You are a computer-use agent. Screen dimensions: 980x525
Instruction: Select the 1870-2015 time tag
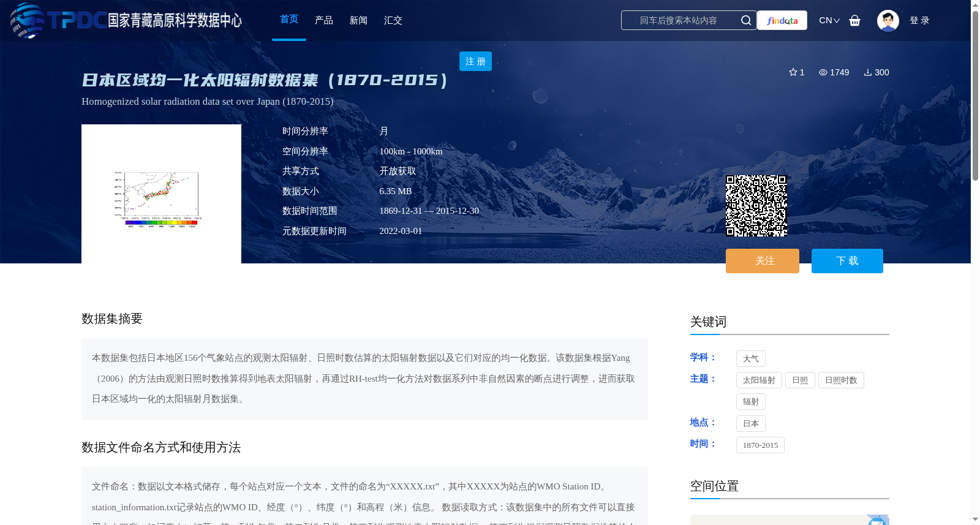click(x=760, y=445)
